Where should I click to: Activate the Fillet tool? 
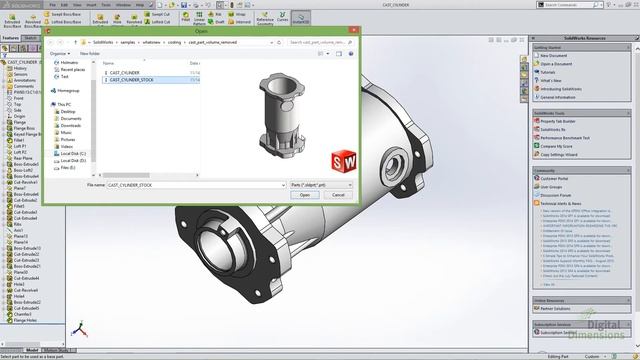pyautogui.click(x=186, y=17)
